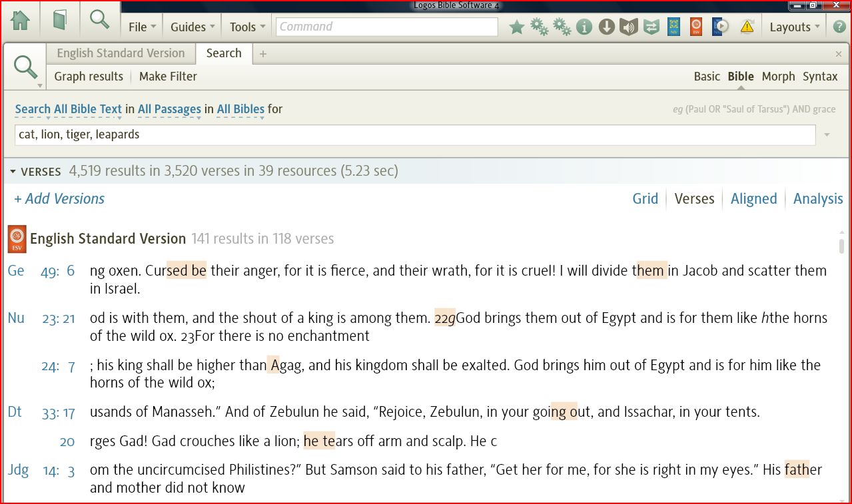
Task: Show results in Aligned view
Action: pos(753,198)
